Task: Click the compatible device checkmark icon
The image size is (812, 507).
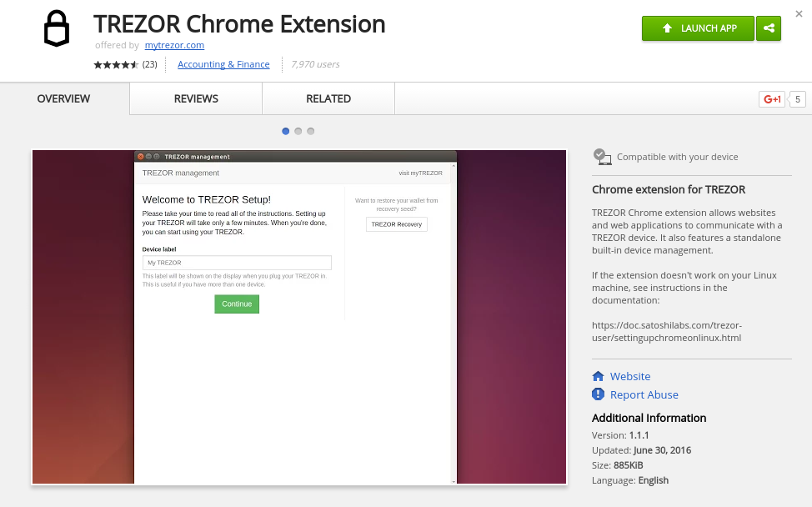Action: coord(601,156)
